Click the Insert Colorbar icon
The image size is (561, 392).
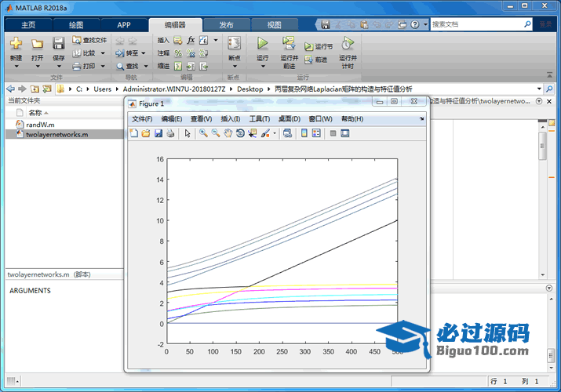304,133
